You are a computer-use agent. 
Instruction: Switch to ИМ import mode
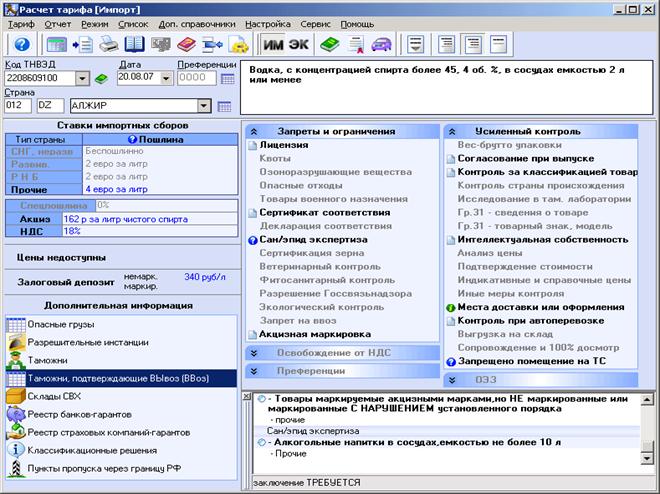click(273, 44)
